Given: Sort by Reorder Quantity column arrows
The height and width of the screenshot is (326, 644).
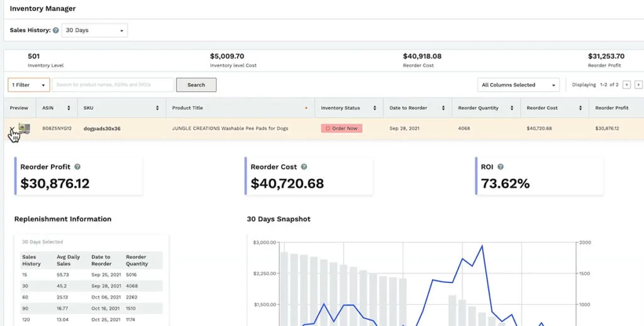Looking at the screenshot, I should [x=511, y=108].
